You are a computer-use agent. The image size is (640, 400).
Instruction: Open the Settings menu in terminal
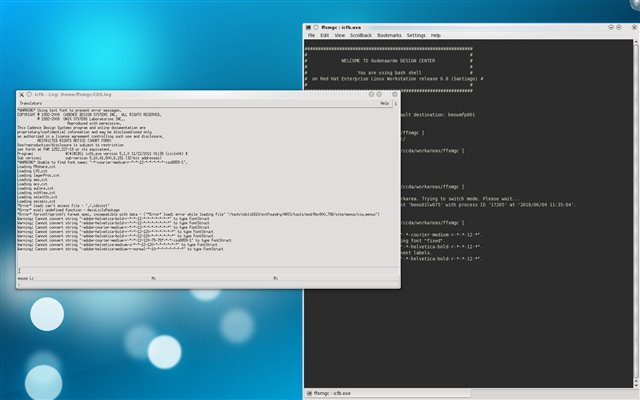(x=416, y=35)
